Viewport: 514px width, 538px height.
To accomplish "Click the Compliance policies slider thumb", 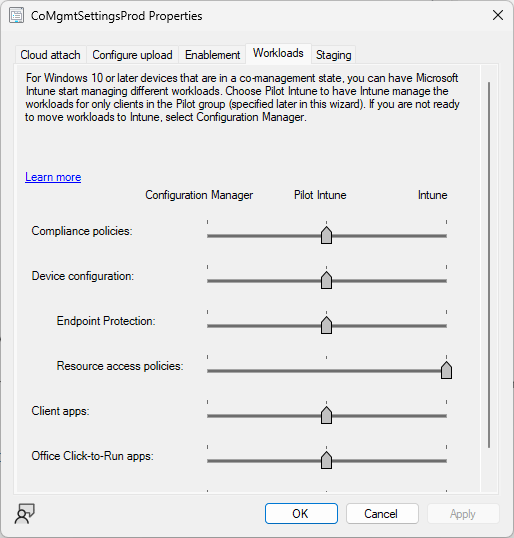I will click(326, 235).
